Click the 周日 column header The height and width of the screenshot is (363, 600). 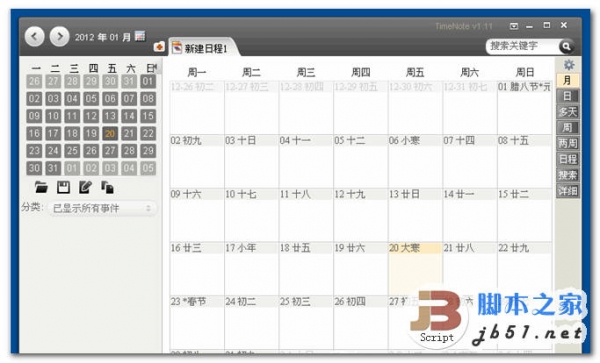[525, 72]
